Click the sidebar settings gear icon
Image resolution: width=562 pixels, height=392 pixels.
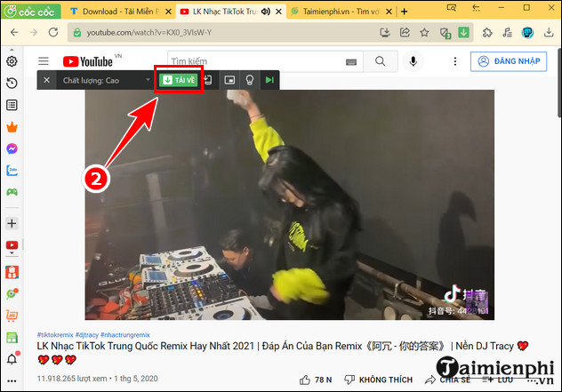point(12,61)
